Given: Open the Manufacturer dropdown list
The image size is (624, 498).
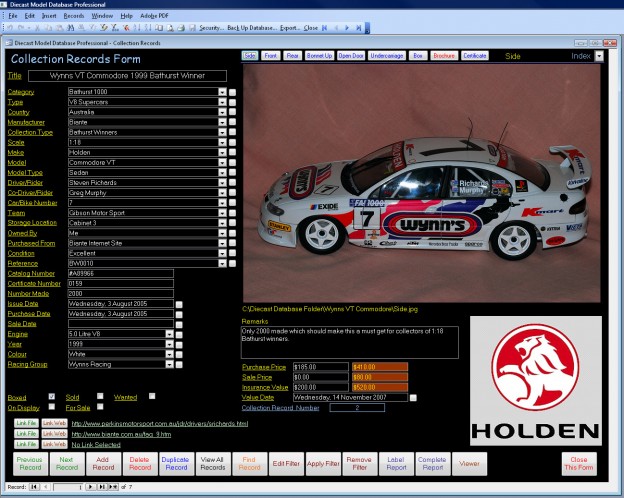Looking at the screenshot, I should click(x=222, y=122).
